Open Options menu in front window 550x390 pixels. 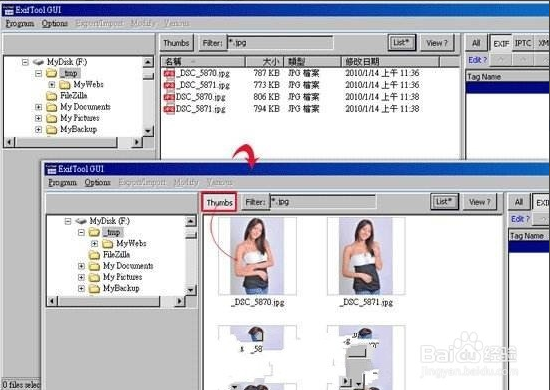[97, 182]
